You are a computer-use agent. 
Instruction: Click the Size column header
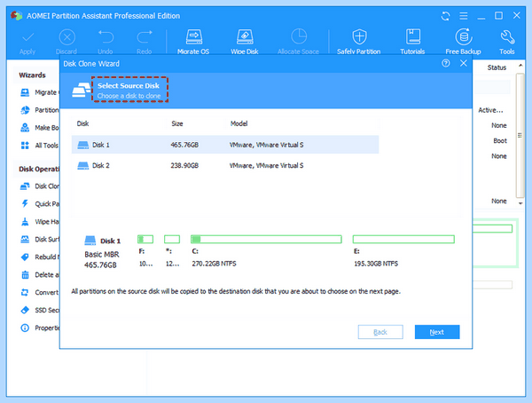(177, 123)
